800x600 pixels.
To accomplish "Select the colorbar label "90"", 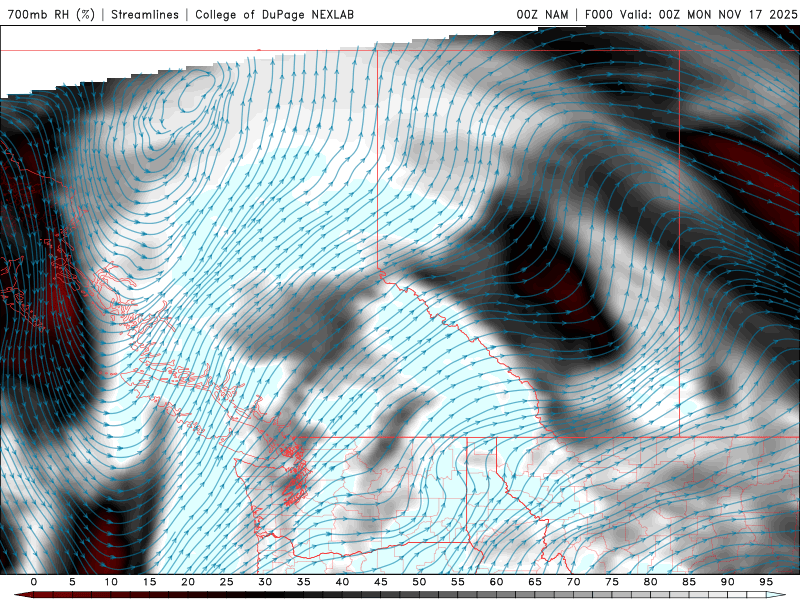I will pyautogui.click(x=727, y=582).
